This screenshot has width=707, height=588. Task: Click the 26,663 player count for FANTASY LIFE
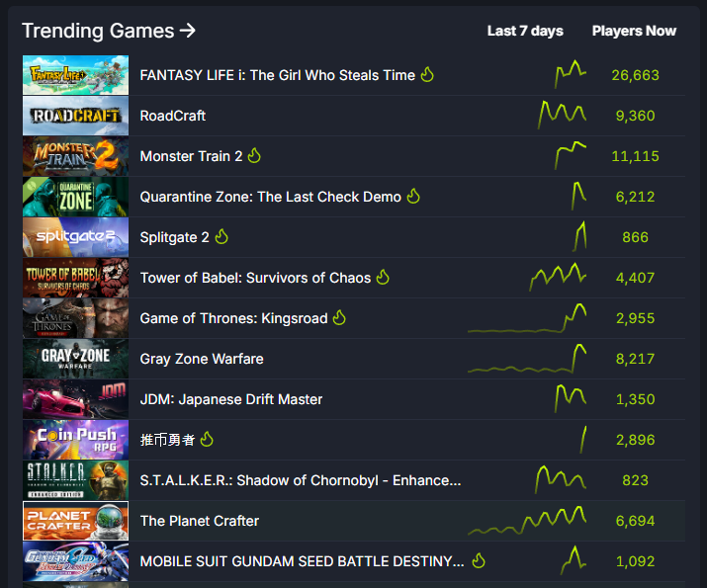[x=635, y=75]
